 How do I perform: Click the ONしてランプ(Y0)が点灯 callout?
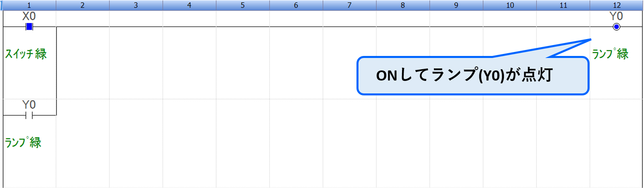(x=472, y=76)
